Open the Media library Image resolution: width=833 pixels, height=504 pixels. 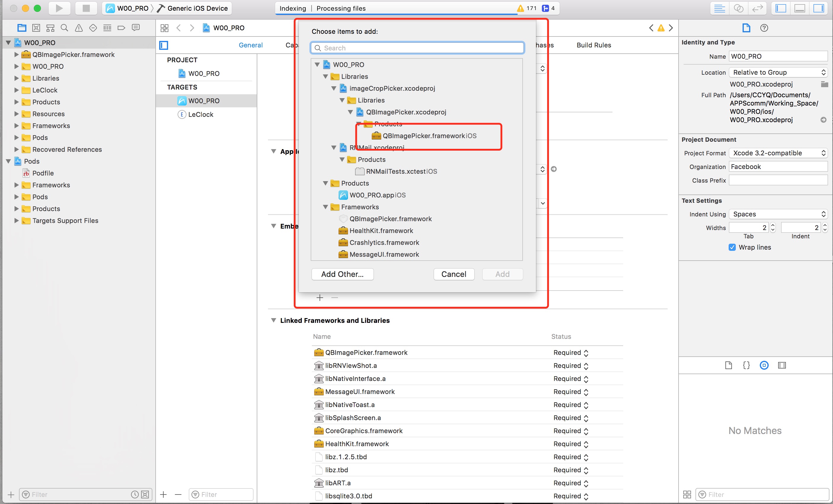point(782,365)
